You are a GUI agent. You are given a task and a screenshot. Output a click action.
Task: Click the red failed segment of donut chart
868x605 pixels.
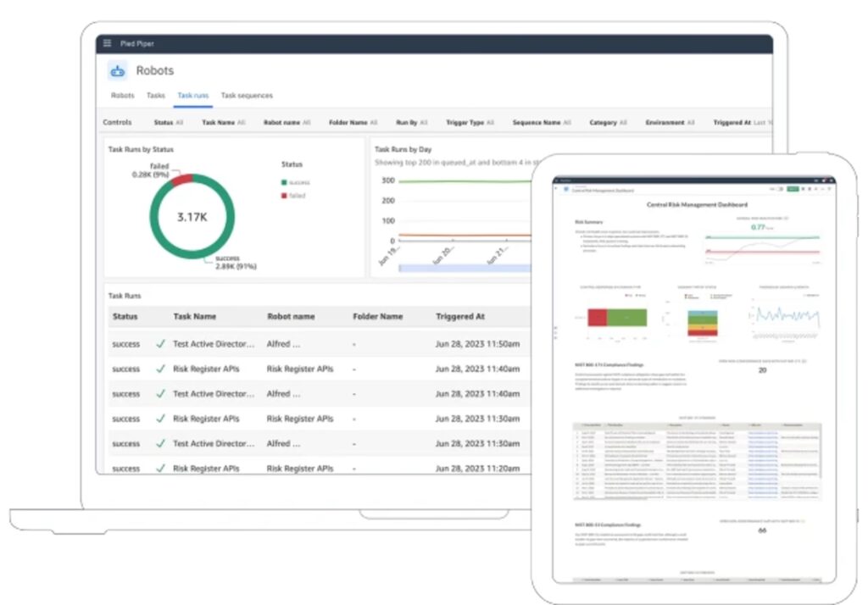tap(182, 179)
